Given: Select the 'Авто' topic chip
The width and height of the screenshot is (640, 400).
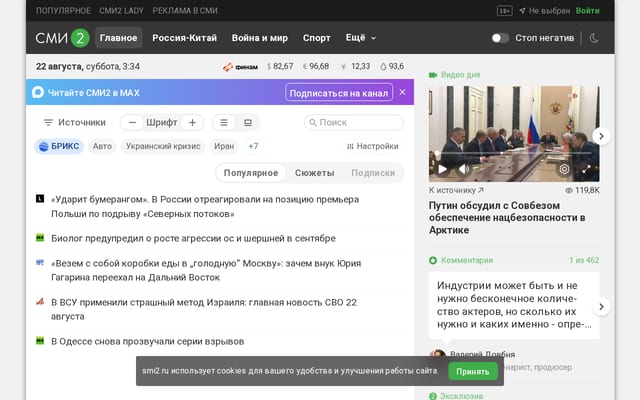Looking at the screenshot, I should click(x=102, y=146).
